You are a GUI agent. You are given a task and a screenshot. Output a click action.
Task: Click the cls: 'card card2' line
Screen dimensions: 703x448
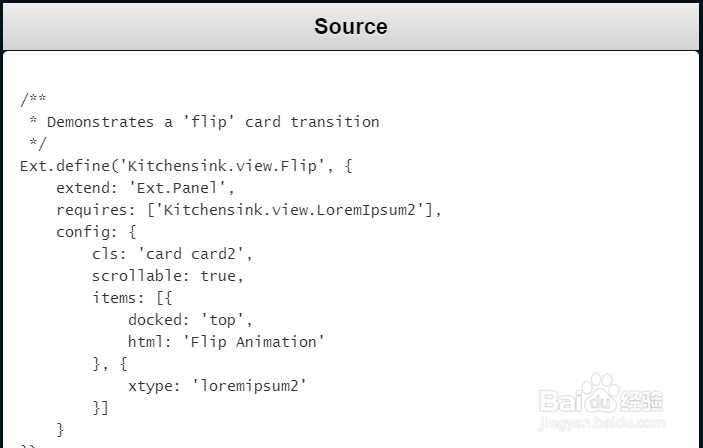click(172, 254)
